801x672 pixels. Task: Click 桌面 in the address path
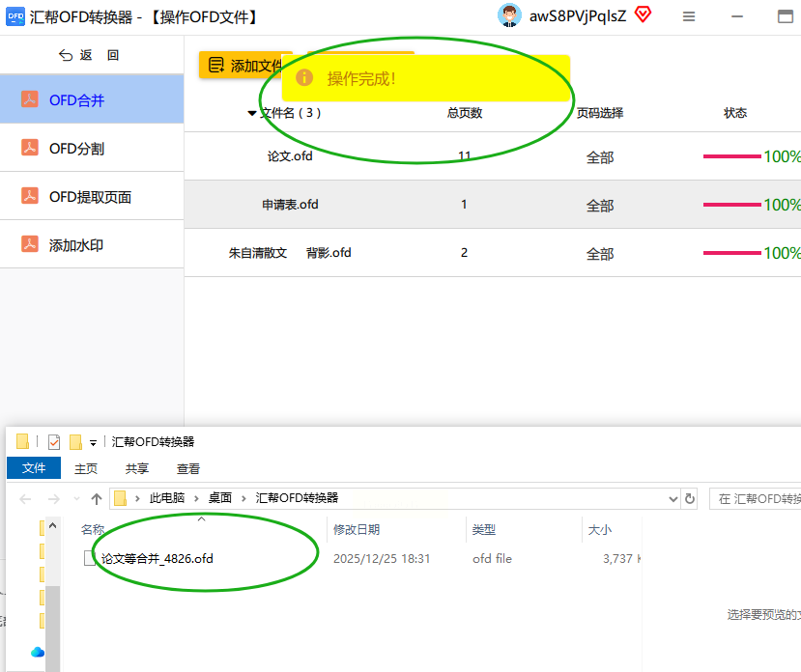[x=219, y=498]
